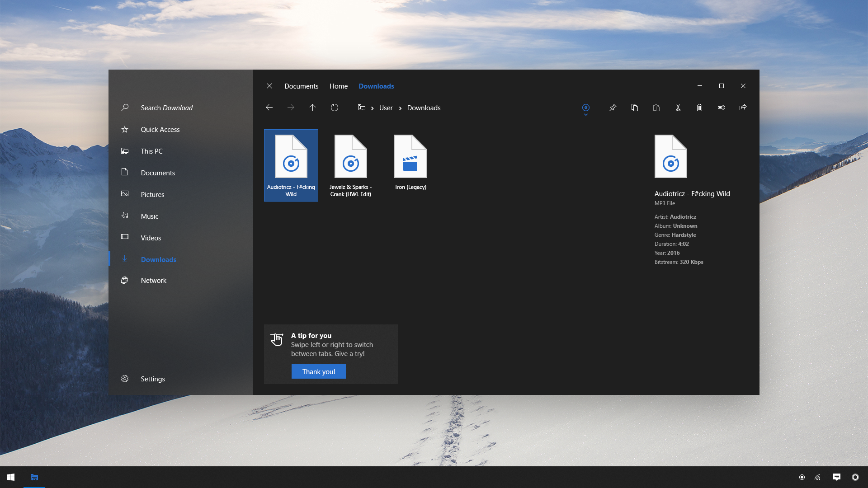This screenshot has height=488, width=868.
Task: Expand chevron before Downloads in path
Action: pos(400,108)
